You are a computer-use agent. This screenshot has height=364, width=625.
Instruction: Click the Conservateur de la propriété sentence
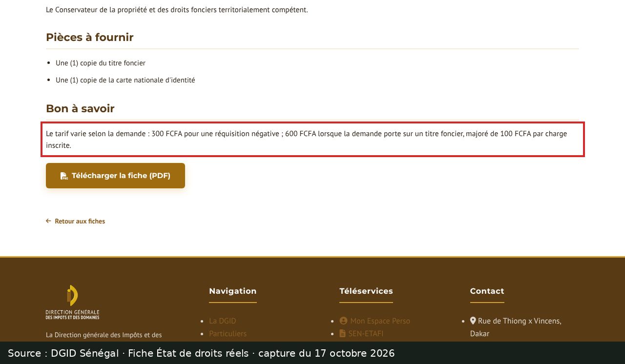(x=177, y=10)
